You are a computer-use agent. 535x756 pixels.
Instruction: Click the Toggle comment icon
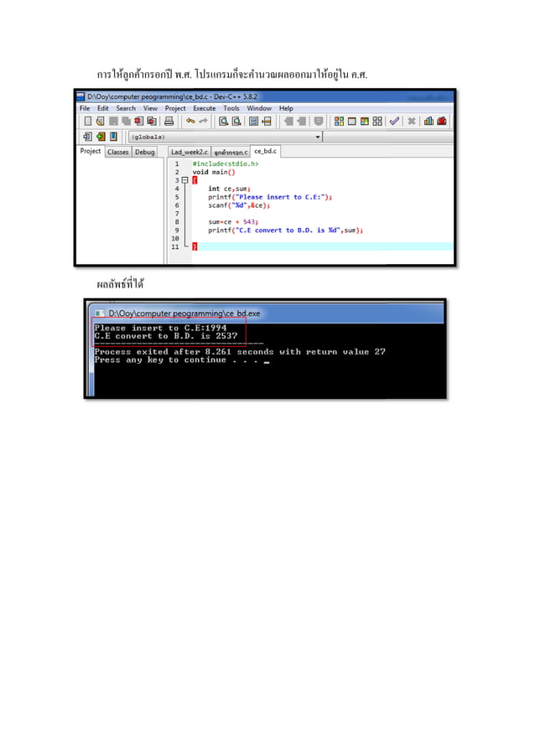coord(319,121)
